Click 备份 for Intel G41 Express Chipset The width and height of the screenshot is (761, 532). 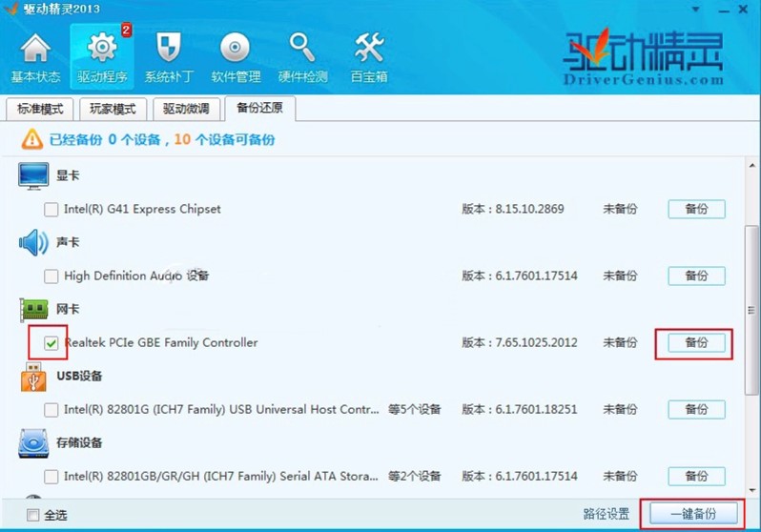pos(696,209)
